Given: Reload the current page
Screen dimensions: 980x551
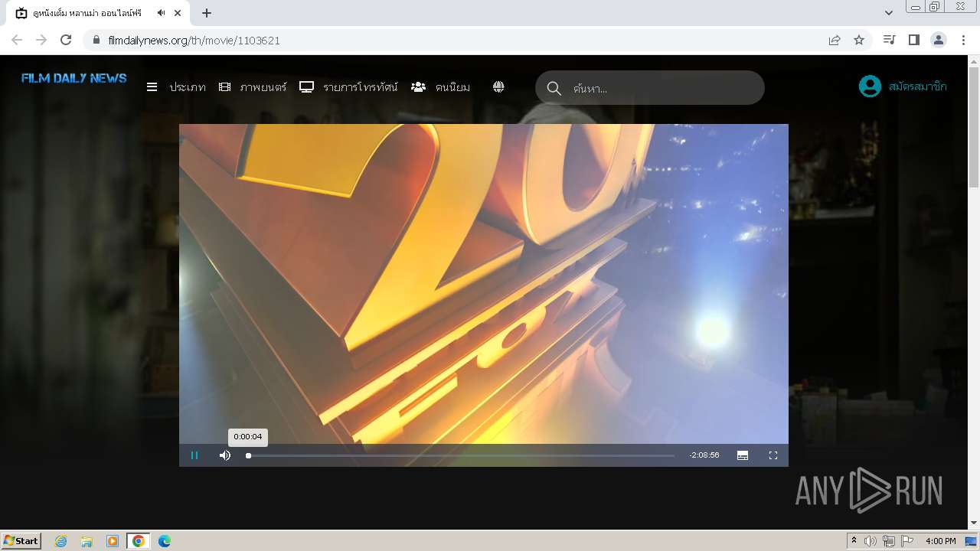Looking at the screenshot, I should click(x=66, y=40).
